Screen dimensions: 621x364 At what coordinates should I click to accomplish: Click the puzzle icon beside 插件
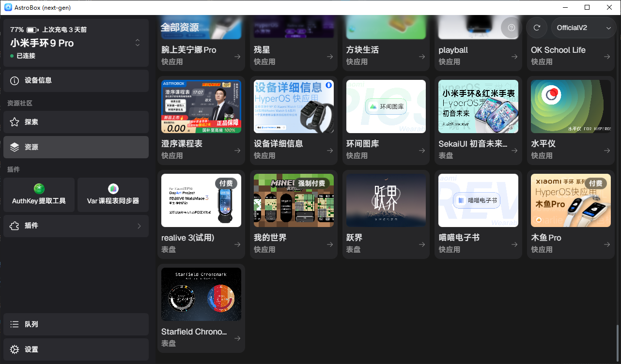[x=15, y=226]
